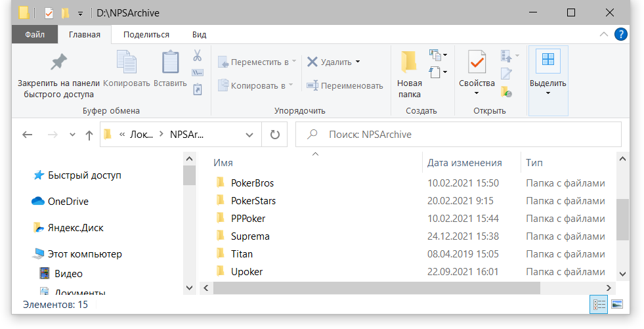
Task: Open help with blue question icon
Action: [620, 34]
